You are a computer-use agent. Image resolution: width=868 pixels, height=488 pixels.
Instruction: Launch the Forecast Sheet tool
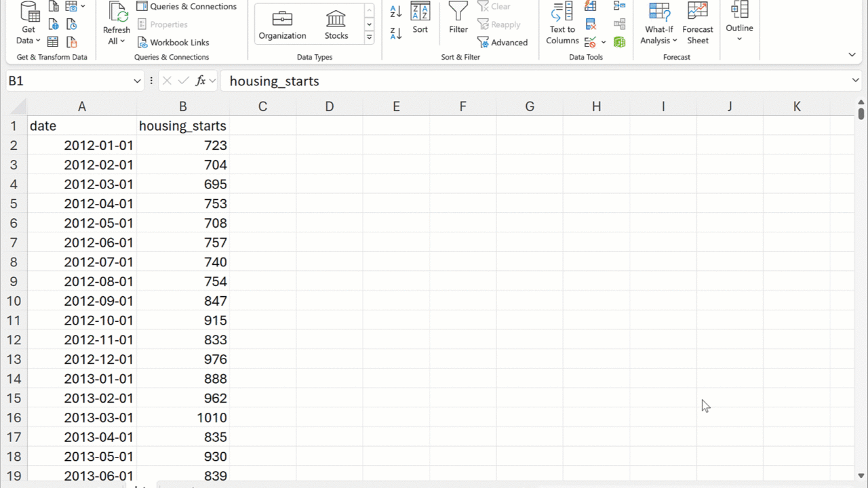(697, 23)
